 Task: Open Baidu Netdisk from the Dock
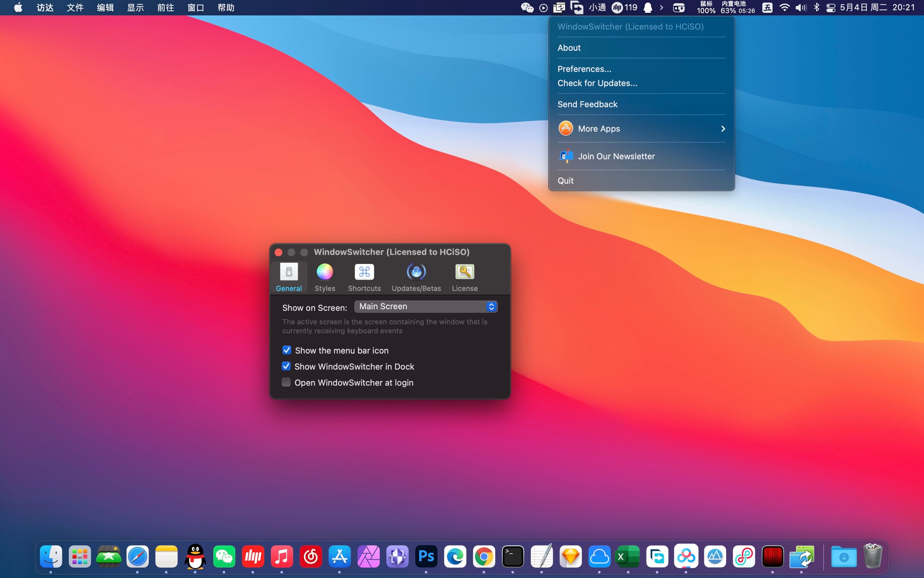(686, 556)
